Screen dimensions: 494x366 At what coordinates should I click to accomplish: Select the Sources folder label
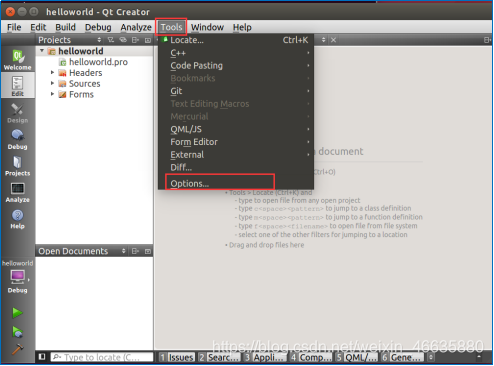(84, 83)
